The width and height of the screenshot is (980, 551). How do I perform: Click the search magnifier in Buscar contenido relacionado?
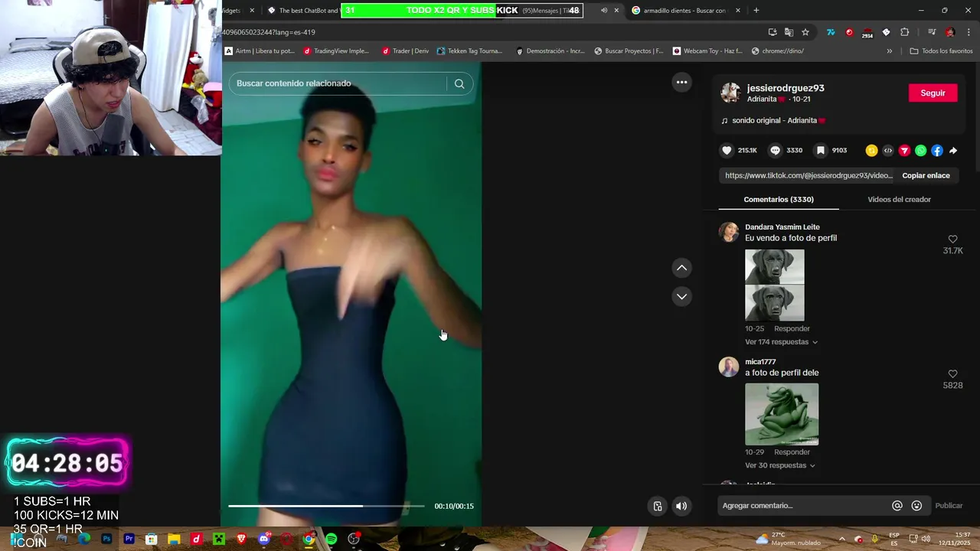pos(459,83)
